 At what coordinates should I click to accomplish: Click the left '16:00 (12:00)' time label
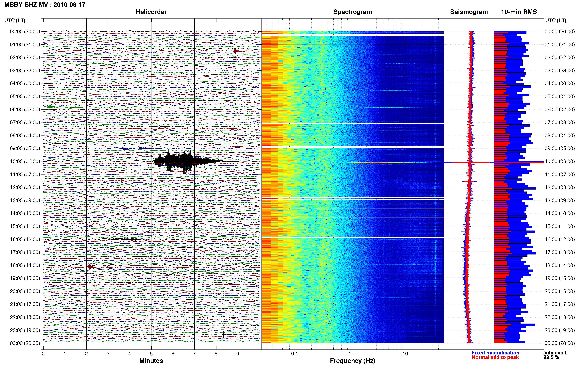pyautogui.click(x=25, y=239)
